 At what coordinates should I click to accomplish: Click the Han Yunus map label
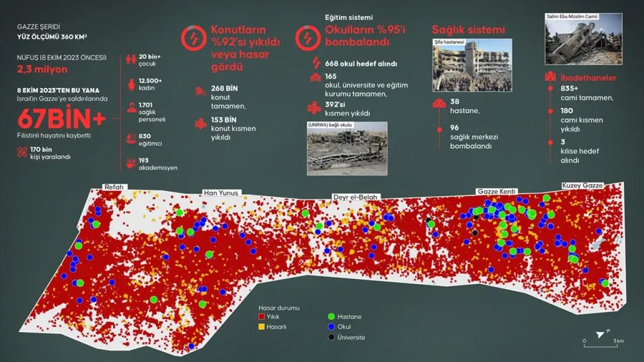(221, 193)
